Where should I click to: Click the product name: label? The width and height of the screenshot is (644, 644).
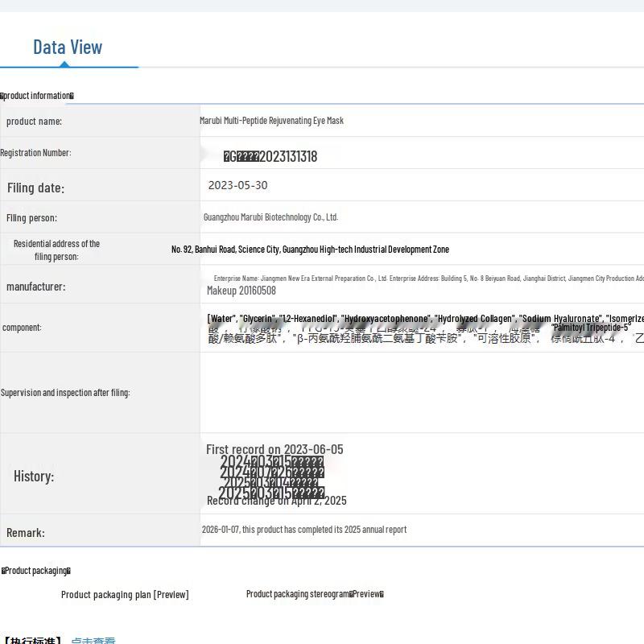[x=34, y=122]
